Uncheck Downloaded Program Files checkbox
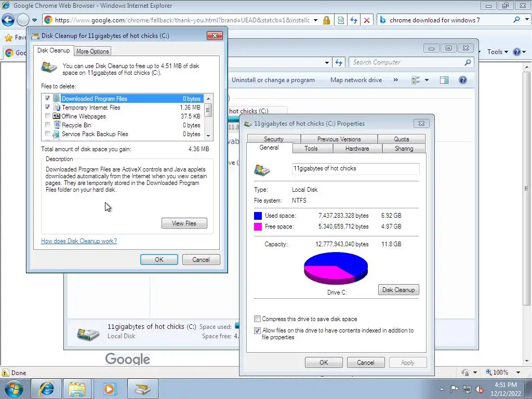The height and width of the screenshot is (399, 532). tap(47, 98)
